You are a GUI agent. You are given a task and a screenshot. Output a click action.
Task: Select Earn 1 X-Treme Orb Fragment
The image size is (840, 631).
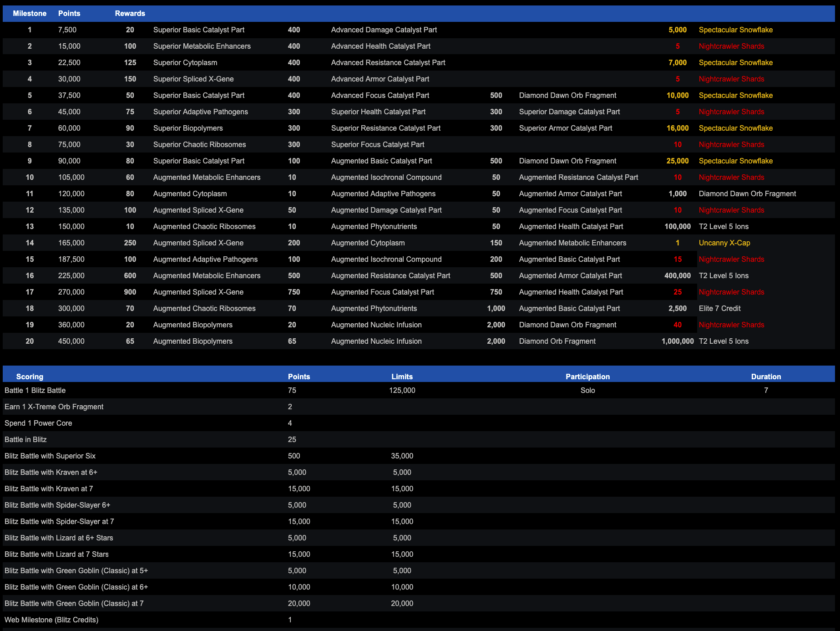click(x=54, y=407)
